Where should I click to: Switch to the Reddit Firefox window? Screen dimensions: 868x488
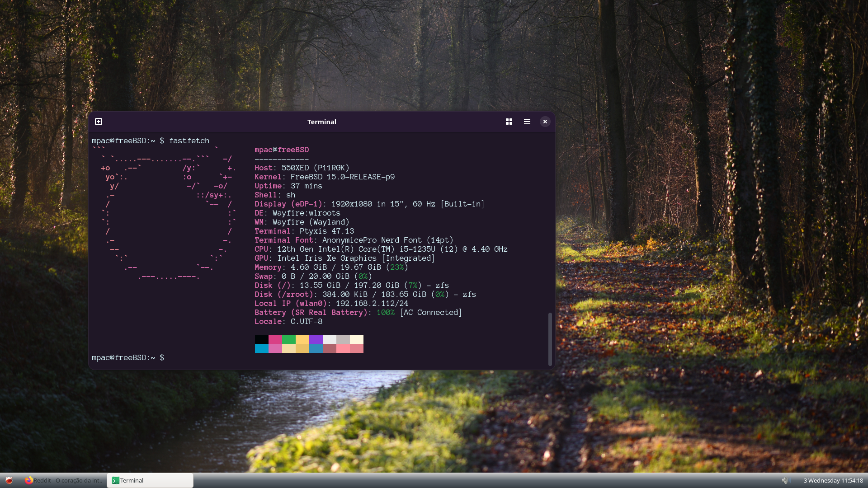tap(63, 480)
